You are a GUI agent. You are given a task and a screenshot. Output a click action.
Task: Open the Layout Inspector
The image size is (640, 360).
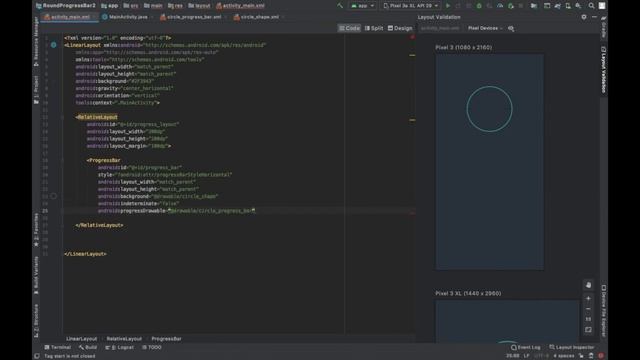571,347
